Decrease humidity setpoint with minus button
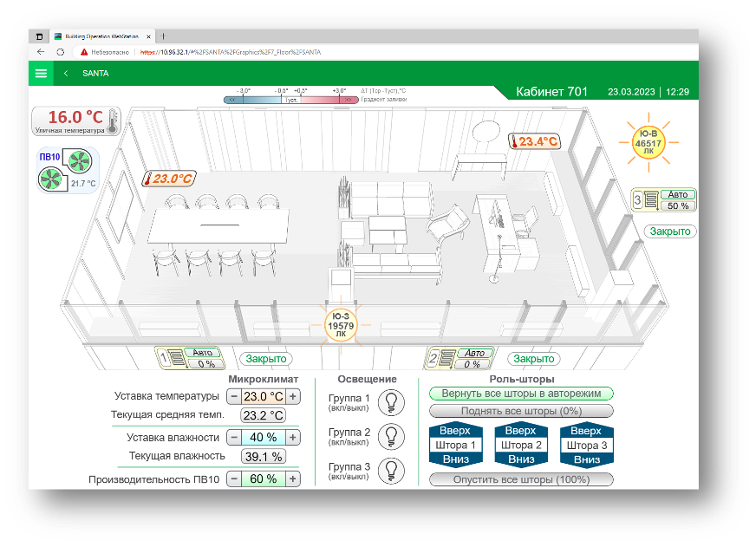 (x=234, y=437)
